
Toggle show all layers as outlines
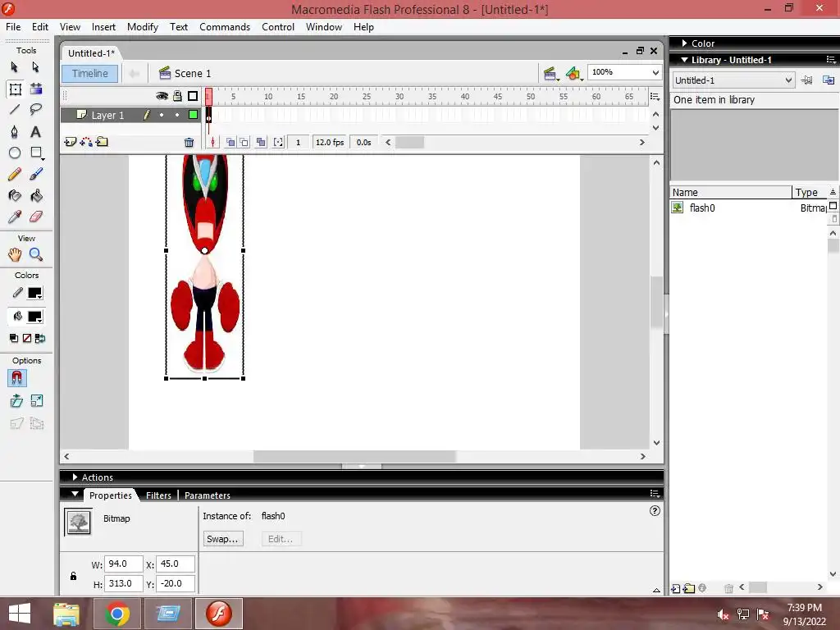(193, 96)
